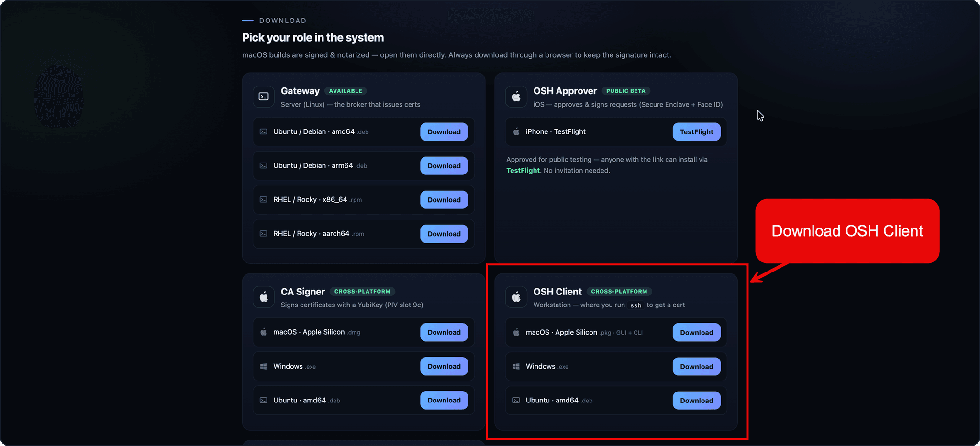Click Windows logo in OSH Client Windows row
Viewport: 980px width, 446px height.
516,366
